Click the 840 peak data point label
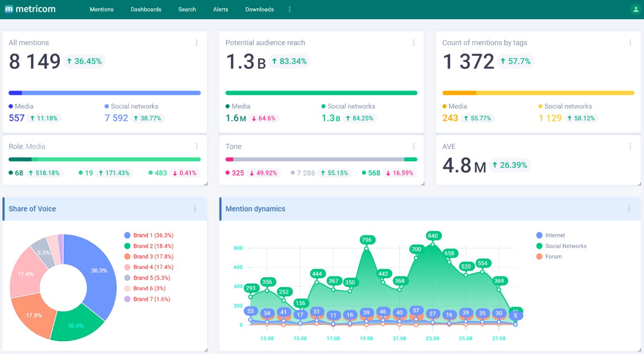The height and width of the screenshot is (354, 644). [x=433, y=236]
